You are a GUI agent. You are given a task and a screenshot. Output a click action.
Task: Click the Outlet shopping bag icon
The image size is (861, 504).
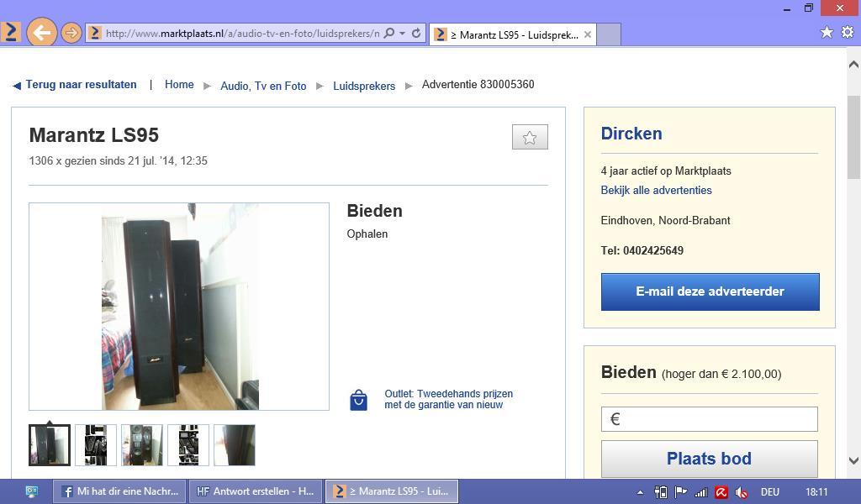click(x=358, y=400)
